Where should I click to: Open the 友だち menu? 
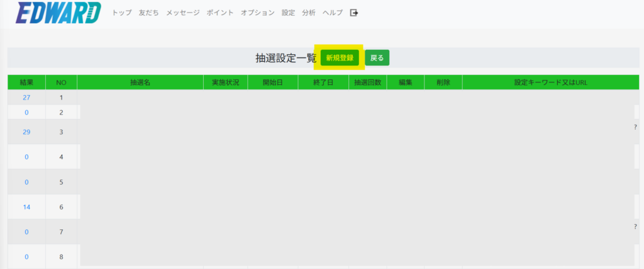coord(149,13)
